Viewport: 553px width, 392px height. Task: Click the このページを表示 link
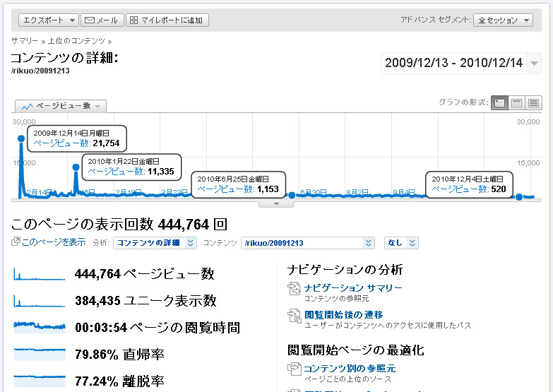(x=54, y=242)
